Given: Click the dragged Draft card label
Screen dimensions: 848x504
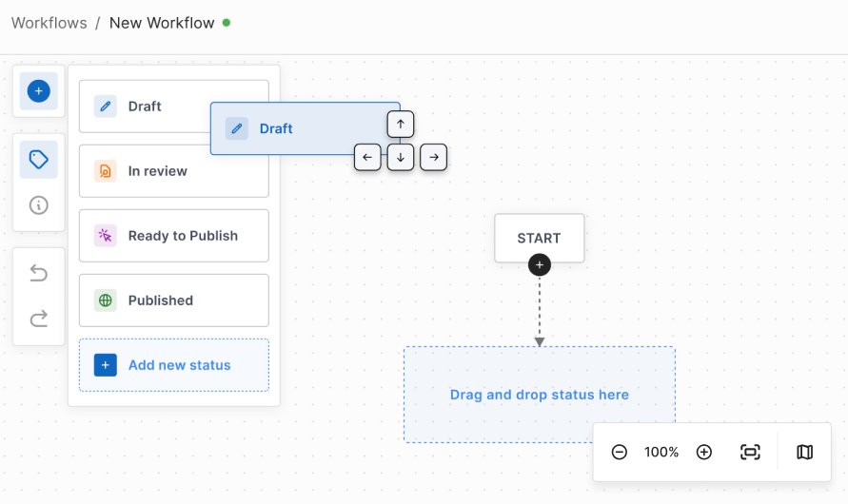Looking at the screenshot, I should point(276,128).
